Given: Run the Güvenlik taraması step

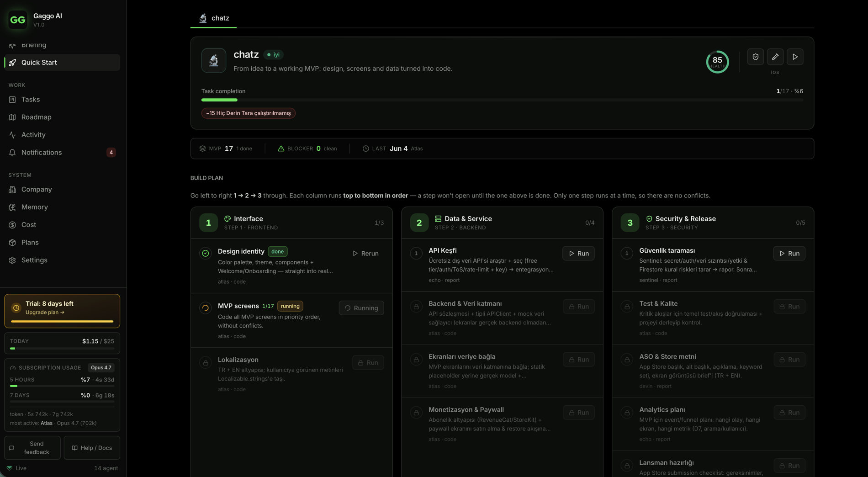Looking at the screenshot, I should 789,254.
